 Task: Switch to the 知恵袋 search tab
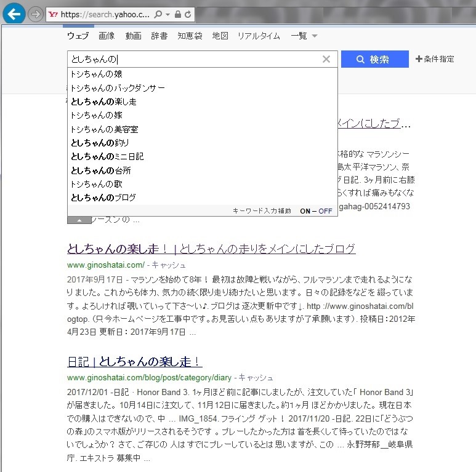click(x=190, y=36)
